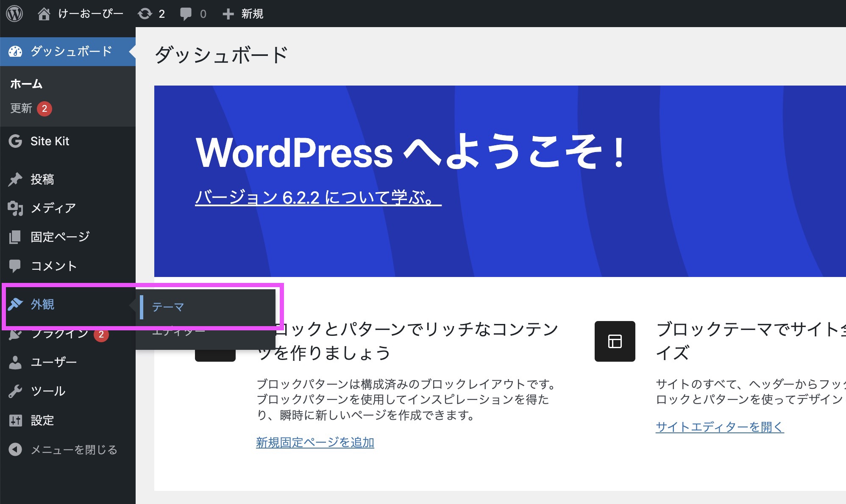Click the speech bubble icon beside コメント
Image resolution: width=846 pixels, height=504 pixels.
15,266
